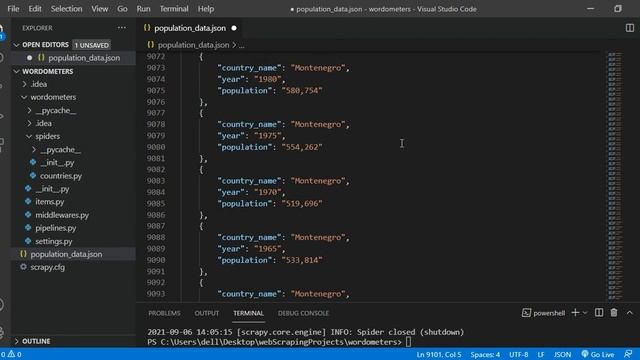Open settings.py file
Image resolution: width=640 pixels, height=360 pixels.
tap(53, 241)
